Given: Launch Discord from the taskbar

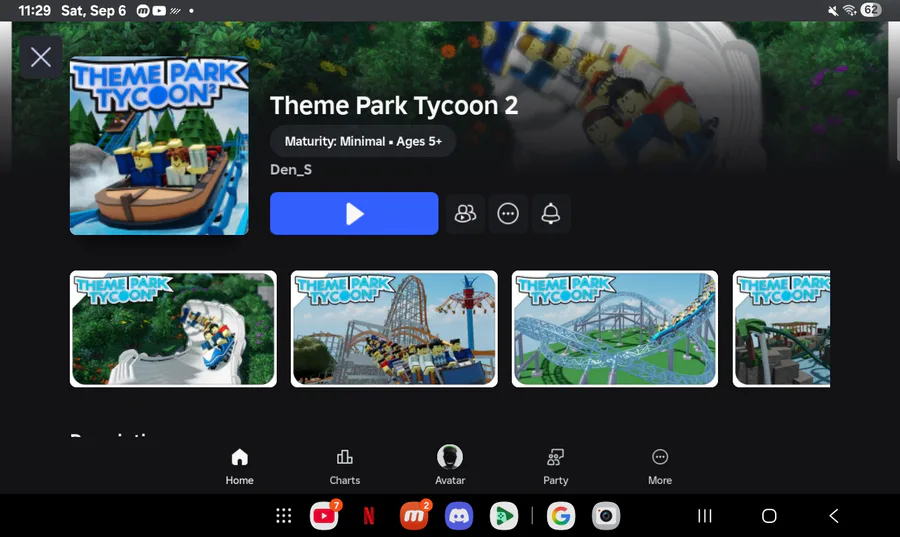Looking at the screenshot, I should [x=459, y=516].
